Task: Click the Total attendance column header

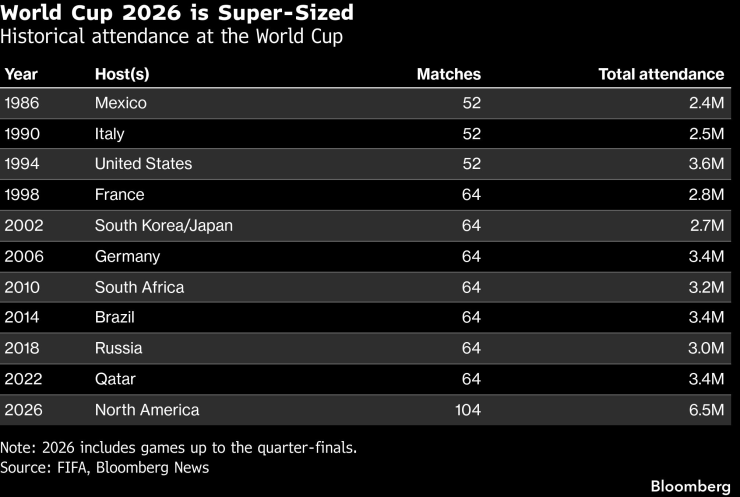Action: 661,74
